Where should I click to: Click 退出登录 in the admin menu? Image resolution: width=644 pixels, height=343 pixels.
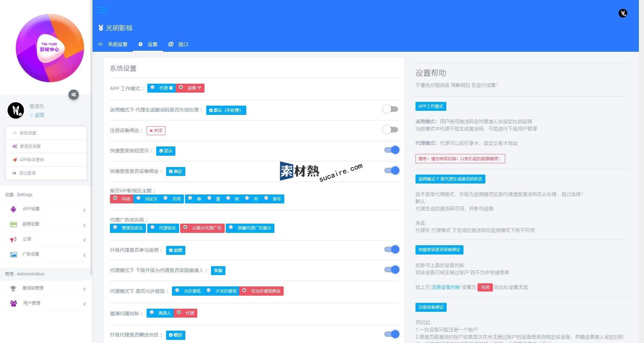(x=27, y=173)
